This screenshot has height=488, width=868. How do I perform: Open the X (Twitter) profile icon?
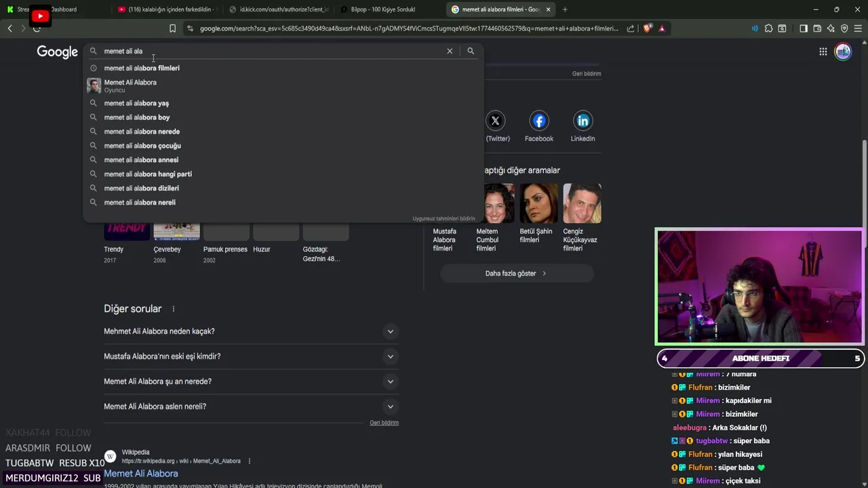(496, 121)
